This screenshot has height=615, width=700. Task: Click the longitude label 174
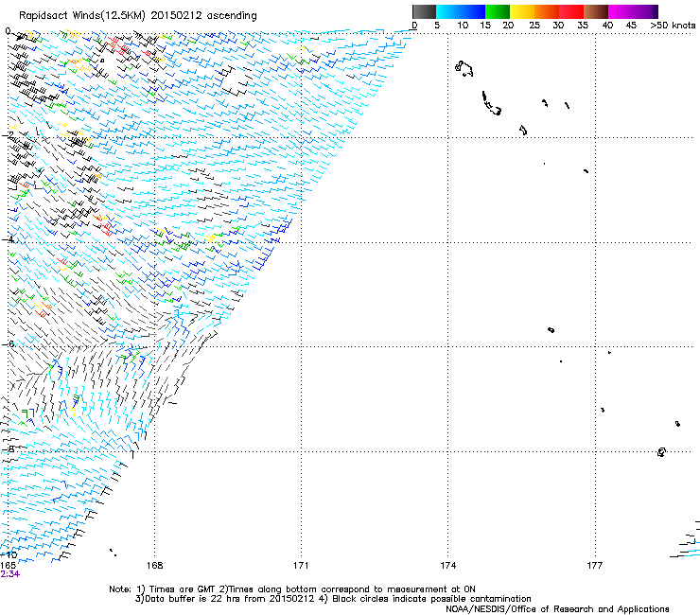(x=447, y=566)
